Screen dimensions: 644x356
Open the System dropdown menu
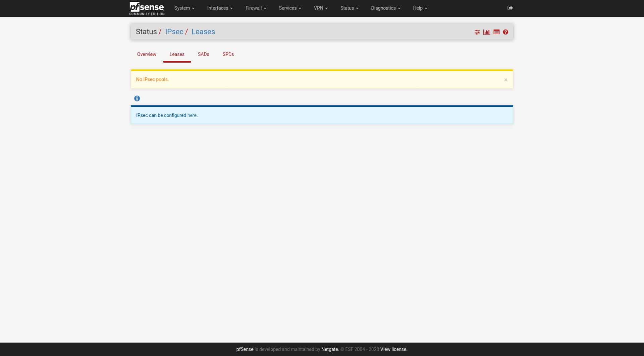tap(184, 8)
